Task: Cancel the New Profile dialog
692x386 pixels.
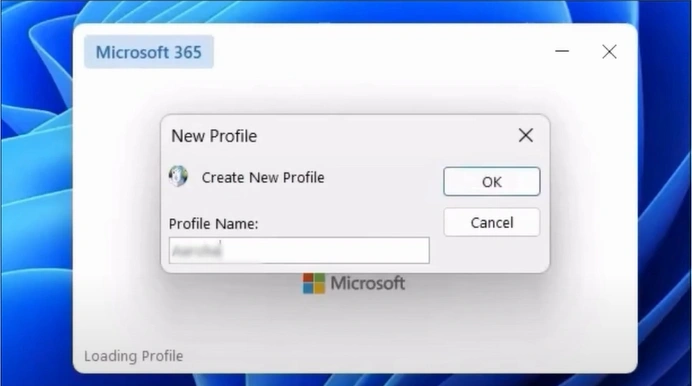Action: click(492, 222)
